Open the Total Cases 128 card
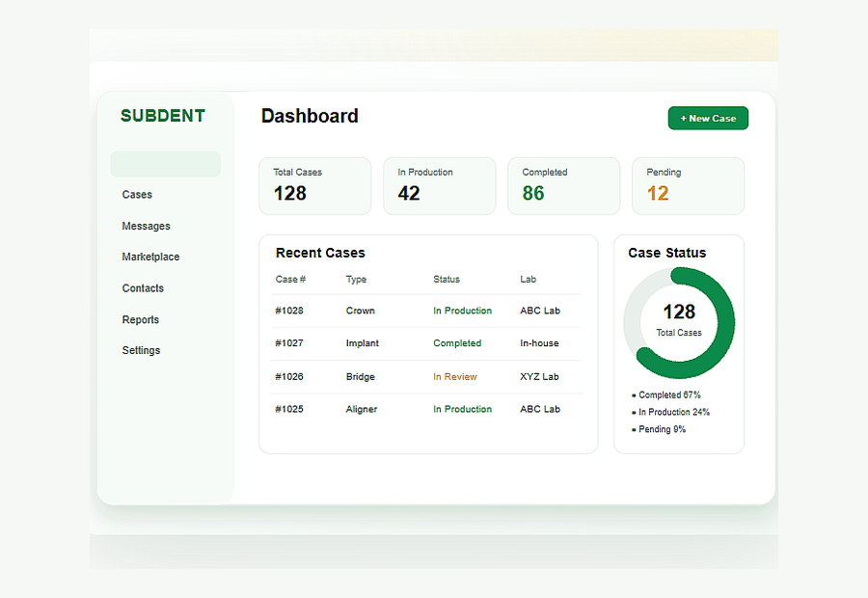 (315, 186)
